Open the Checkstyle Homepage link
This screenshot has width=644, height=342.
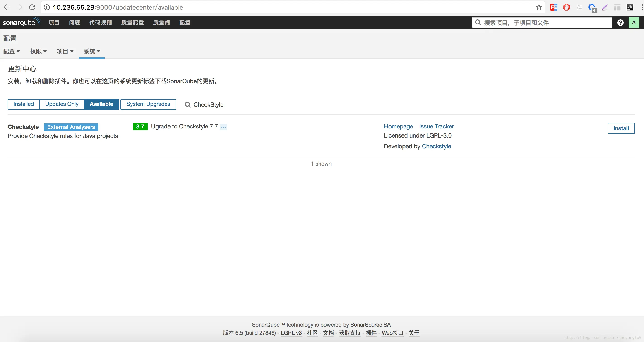tap(398, 127)
